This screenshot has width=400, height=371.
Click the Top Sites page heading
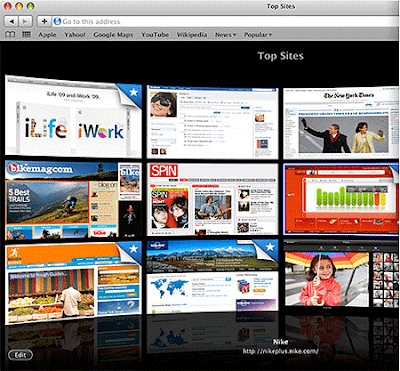pos(281,56)
